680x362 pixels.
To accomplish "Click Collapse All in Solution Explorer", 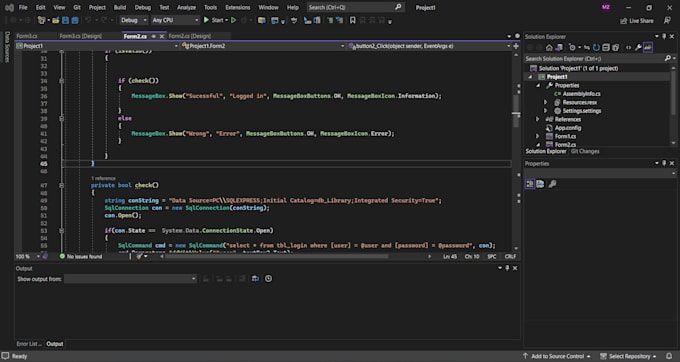I will point(606,48).
